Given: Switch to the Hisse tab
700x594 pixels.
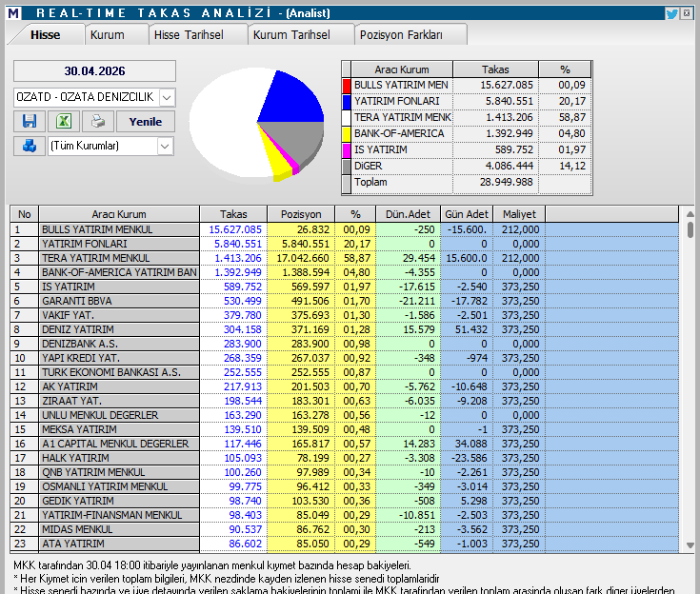Looking at the screenshot, I should point(46,35).
